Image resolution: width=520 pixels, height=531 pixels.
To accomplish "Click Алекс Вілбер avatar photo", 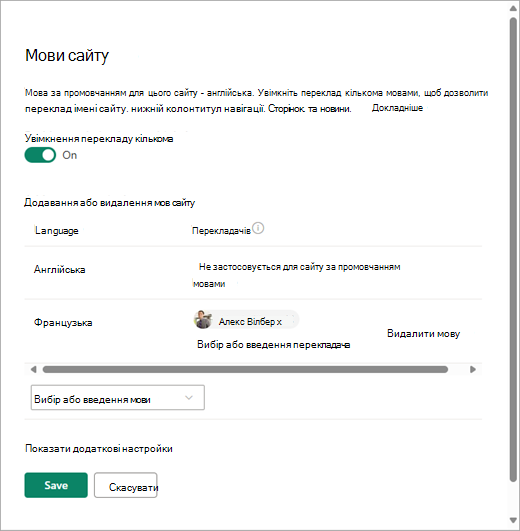I will pyautogui.click(x=203, y=319).
